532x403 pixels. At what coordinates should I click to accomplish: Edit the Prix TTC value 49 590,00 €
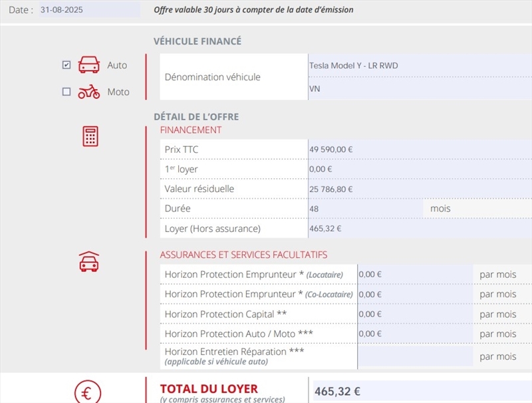pos(420,149)
